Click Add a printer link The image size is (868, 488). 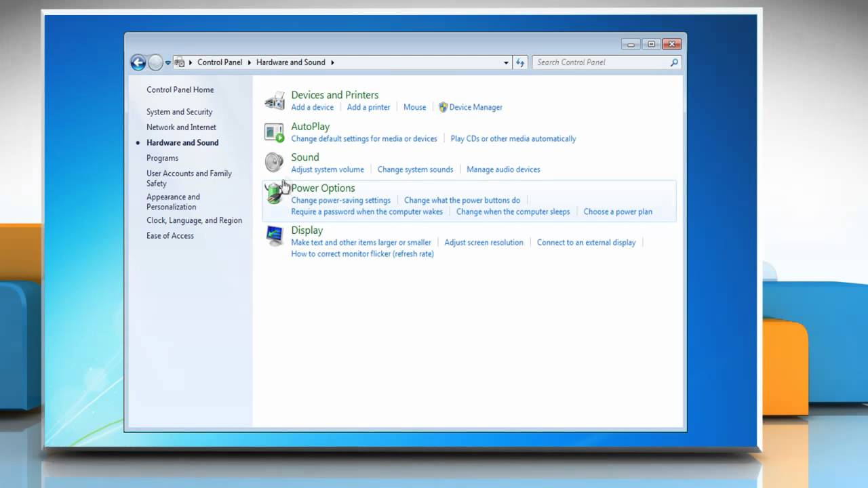coord(368,107)
